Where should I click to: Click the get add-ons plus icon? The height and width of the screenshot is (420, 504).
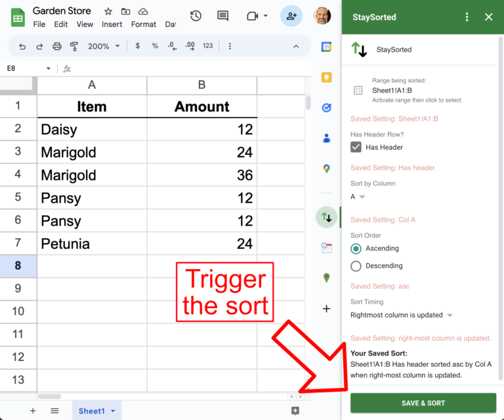[x=327, y=308]
